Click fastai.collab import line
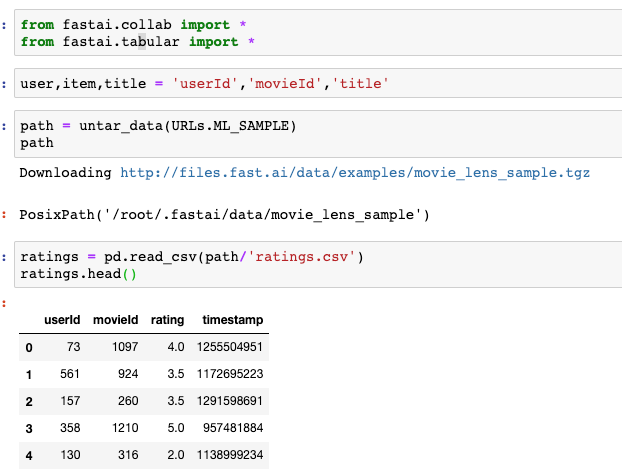Screen dimensions: 622x476 [x=133, y=25]
